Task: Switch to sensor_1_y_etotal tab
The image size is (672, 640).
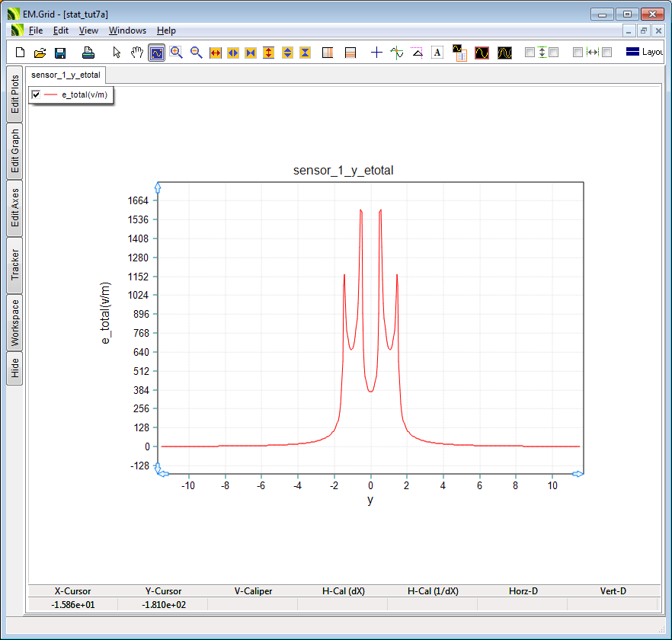Action: pos(66,75)
